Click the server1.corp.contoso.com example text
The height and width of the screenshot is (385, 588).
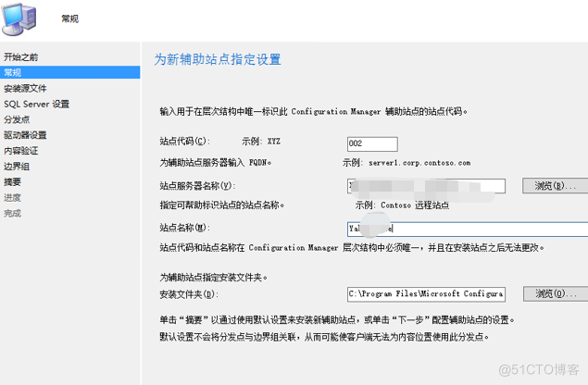click(419, 163)
